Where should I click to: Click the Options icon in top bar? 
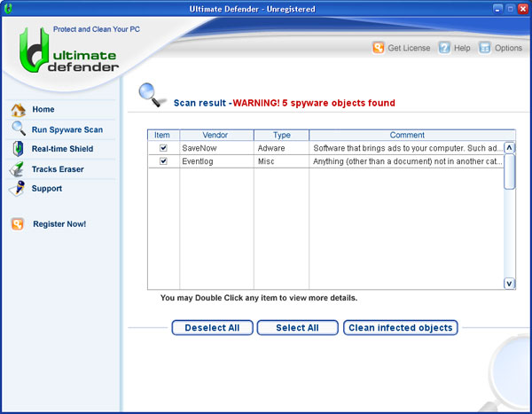pyautogui.click(x=484, y=48)
